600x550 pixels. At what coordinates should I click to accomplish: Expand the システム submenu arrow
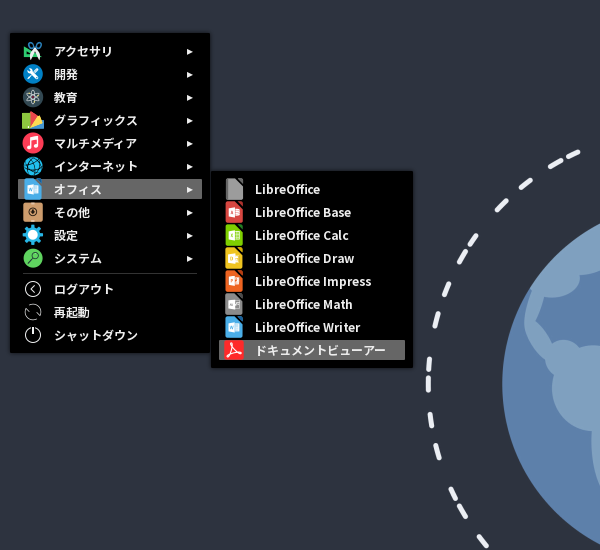tap(189, 258)
